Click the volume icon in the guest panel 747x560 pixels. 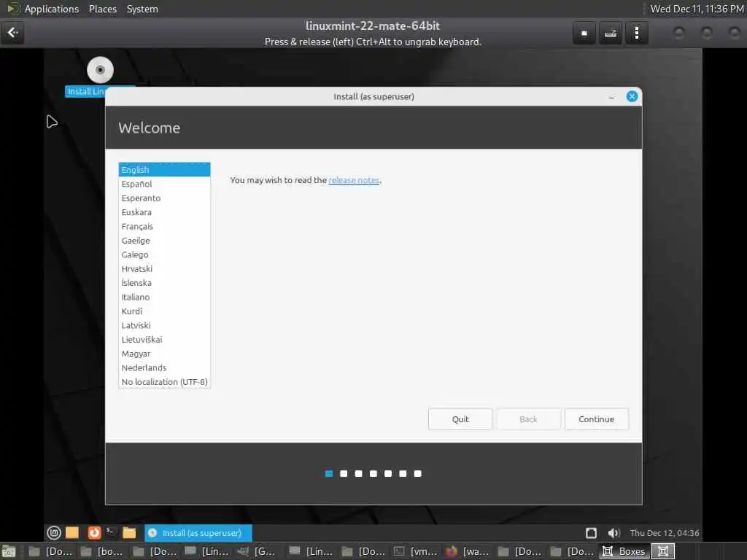614,533
